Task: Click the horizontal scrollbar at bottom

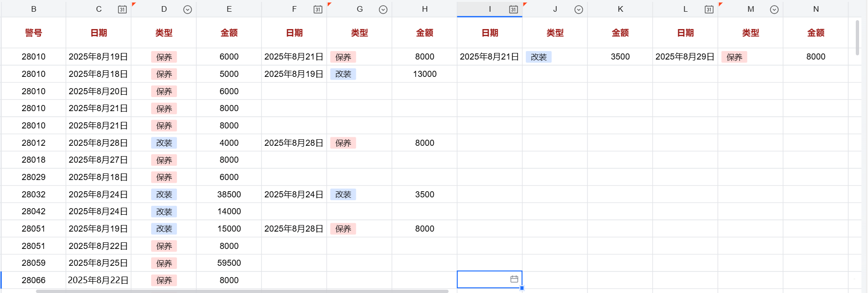Action: coord(242,291)
